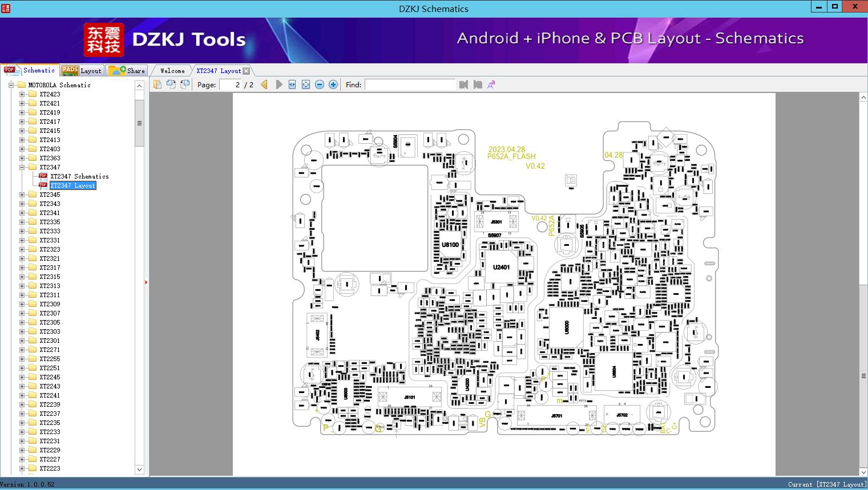
Task: Fit page to width icon
Action: click(x=292, y=84)
